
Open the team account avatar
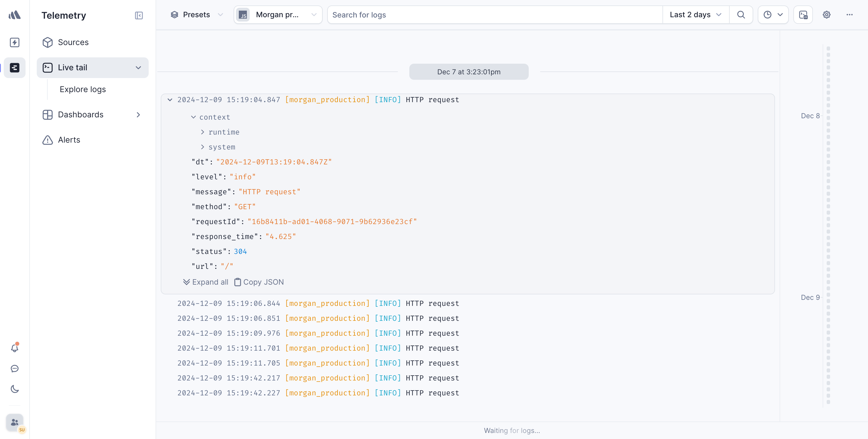click(14, 422)
